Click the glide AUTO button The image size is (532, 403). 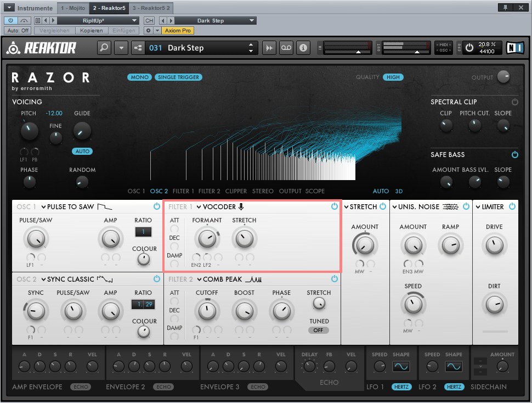click(82, 152)
